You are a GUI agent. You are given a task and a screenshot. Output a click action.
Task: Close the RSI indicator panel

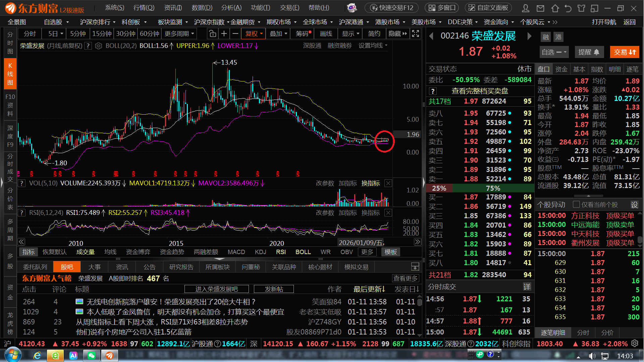(x=388, y=213)
